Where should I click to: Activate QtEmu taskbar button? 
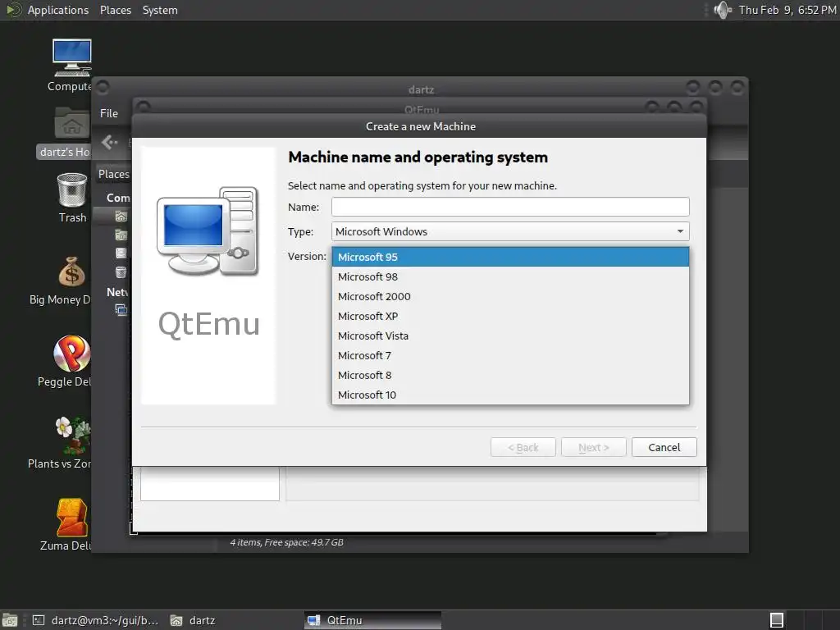click(373, 620)
